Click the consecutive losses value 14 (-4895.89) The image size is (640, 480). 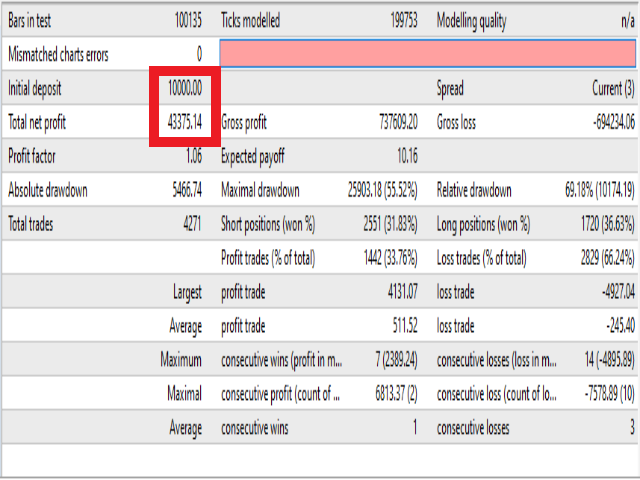610,360
